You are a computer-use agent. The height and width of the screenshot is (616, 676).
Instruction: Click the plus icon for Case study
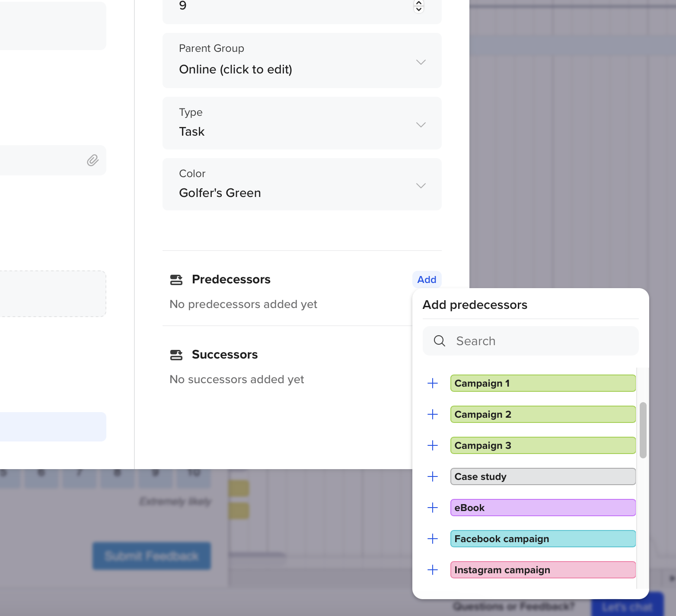432,476
